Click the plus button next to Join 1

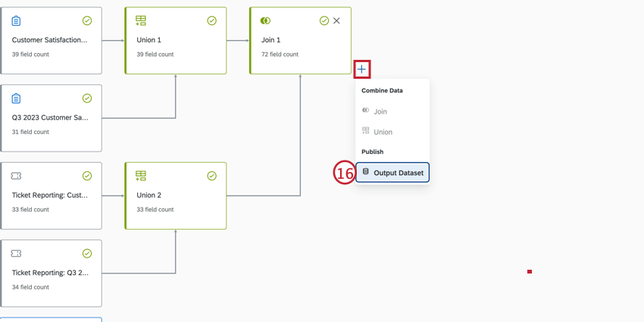[x=362, y=70]
